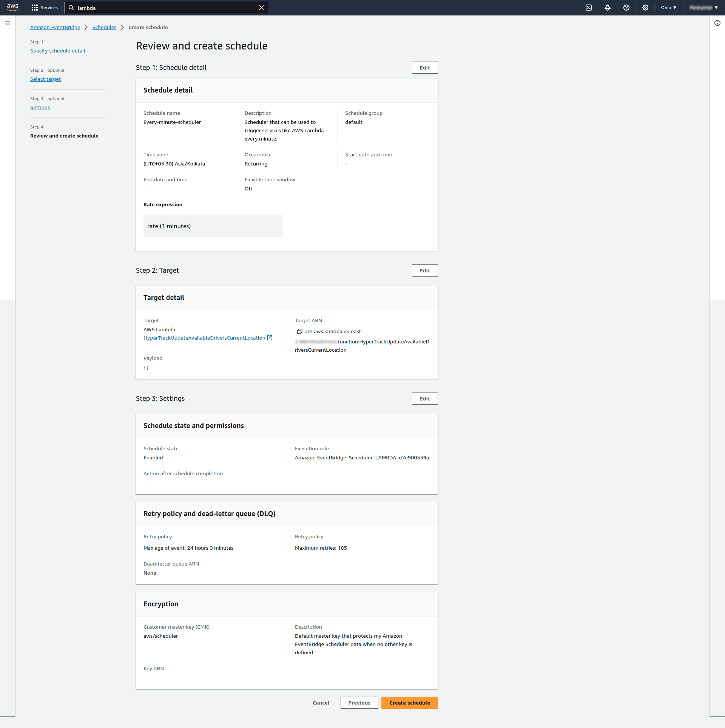Expand the left navigation hamburger menu
725x728 pixels.
click(8, 23)
